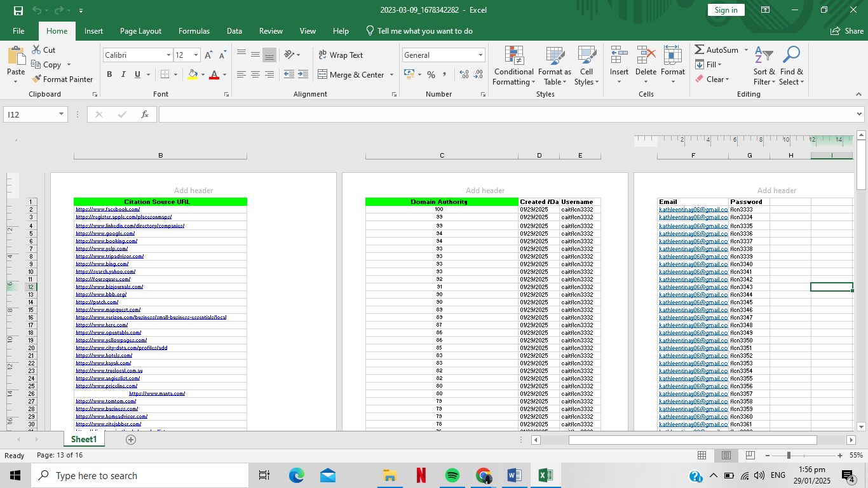The width and height of the screenshot is (868, 488).
Task: Open the Page Layout tab
Action: pos(140,30)
